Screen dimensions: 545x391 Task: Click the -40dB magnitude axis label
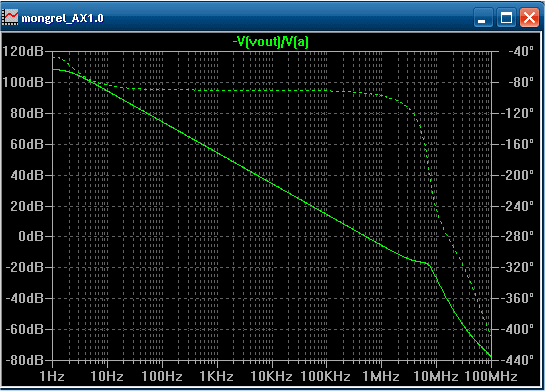25,299
